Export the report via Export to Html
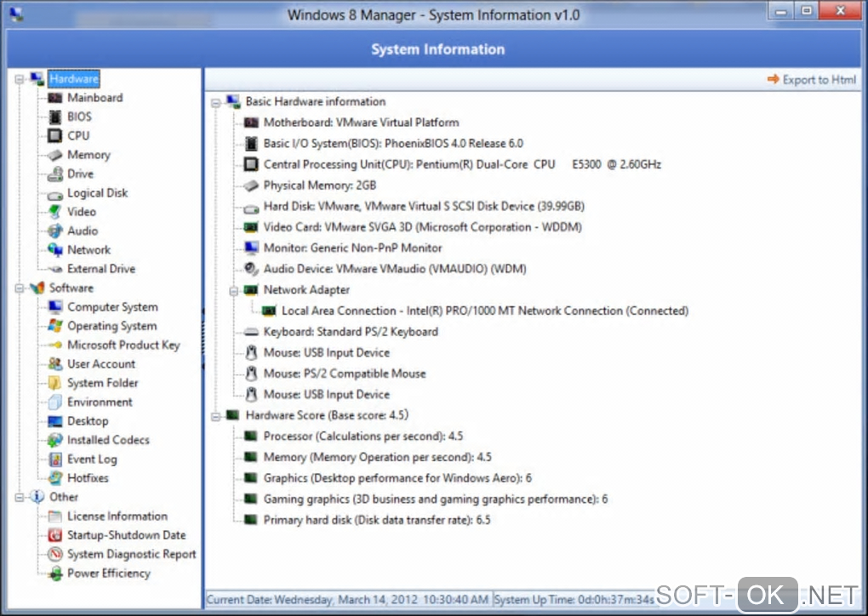Image resolution: width=868 pixels, height=616 pixels. coord(812,80)
